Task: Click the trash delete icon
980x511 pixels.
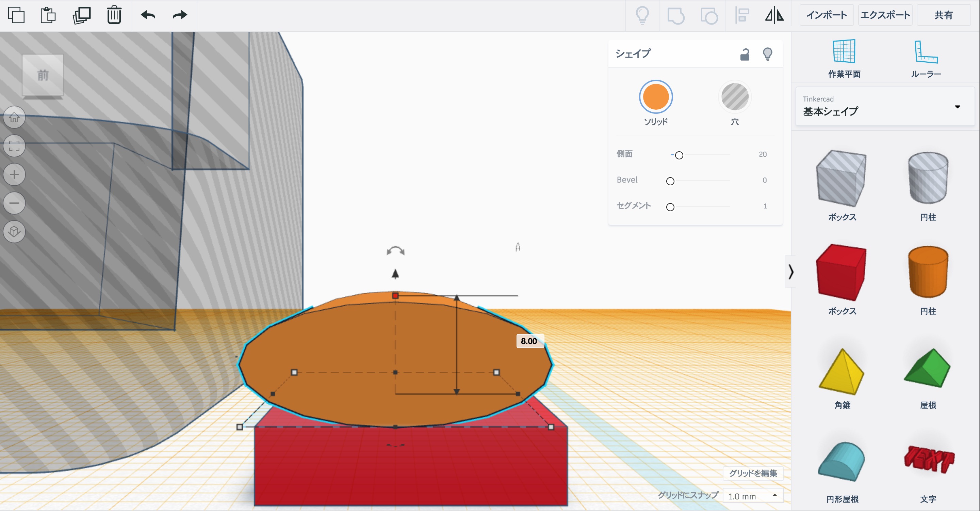Action: [114, 15]
